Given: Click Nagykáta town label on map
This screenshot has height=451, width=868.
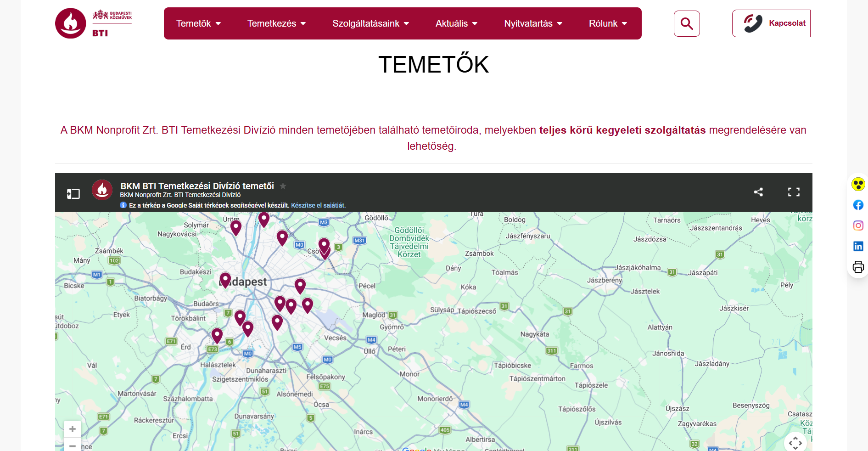Looking at the screenshot, I should (535, 334).
